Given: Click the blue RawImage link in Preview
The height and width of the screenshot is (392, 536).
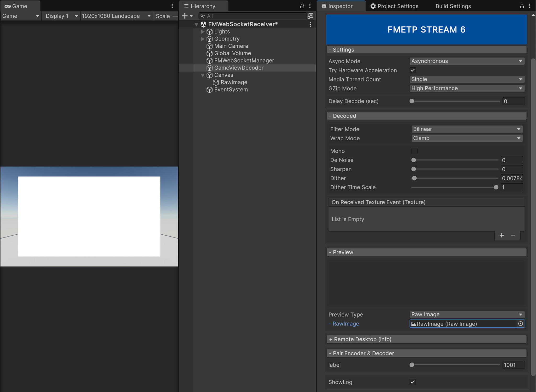Looking at the screenshot, I should point(345,324).
